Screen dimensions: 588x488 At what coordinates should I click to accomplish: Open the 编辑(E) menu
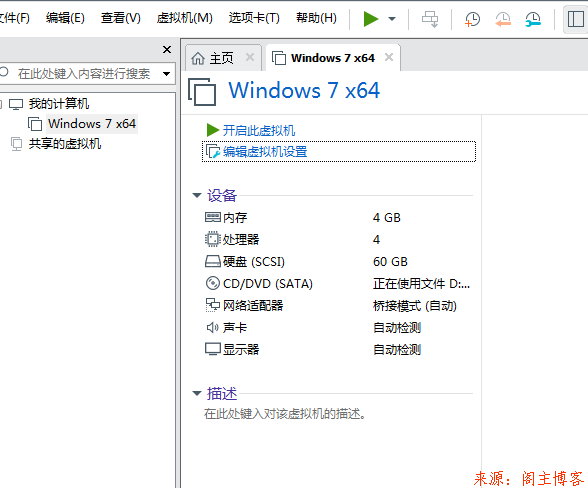(65, 18)
